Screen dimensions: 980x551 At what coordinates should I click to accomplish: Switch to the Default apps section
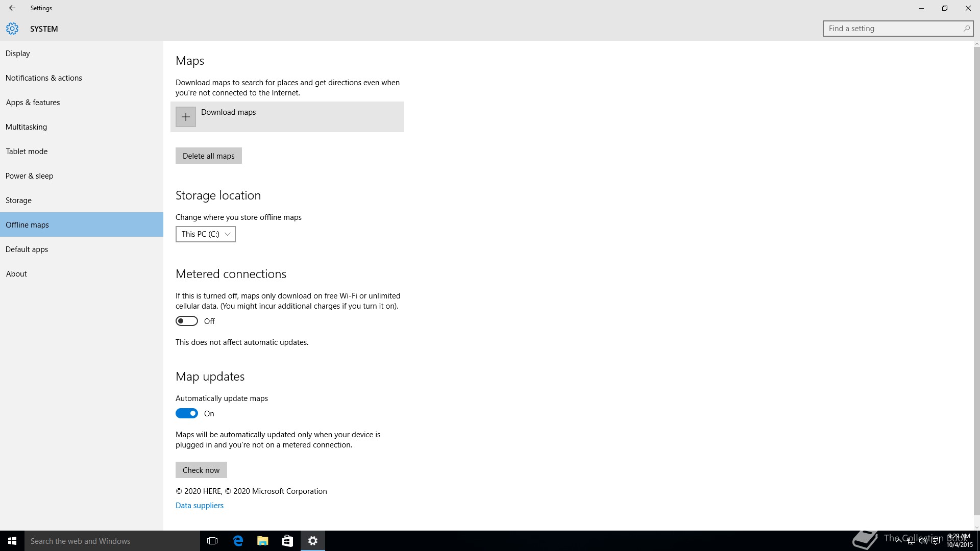click(x=27, y=249)
